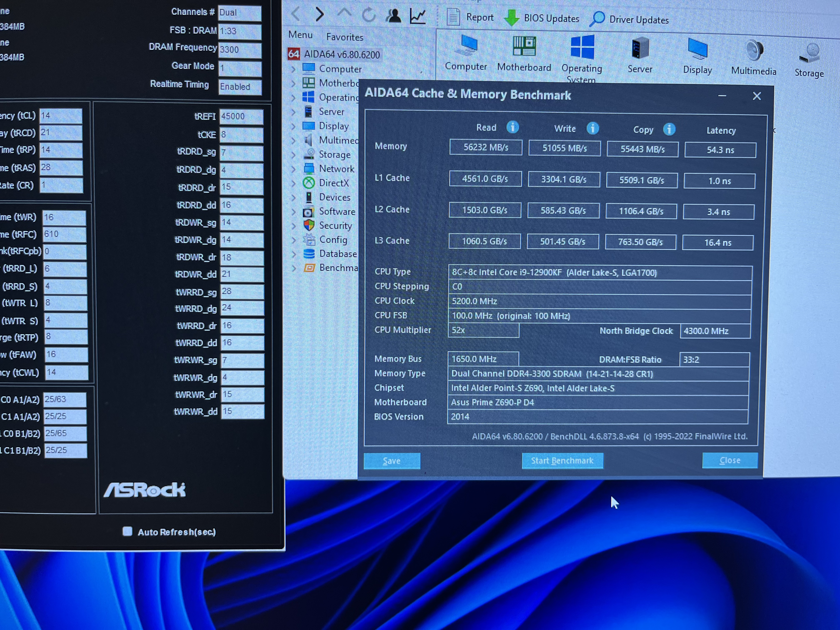Enable the Auto Refresh(sec) checkbox

(127, 531)
